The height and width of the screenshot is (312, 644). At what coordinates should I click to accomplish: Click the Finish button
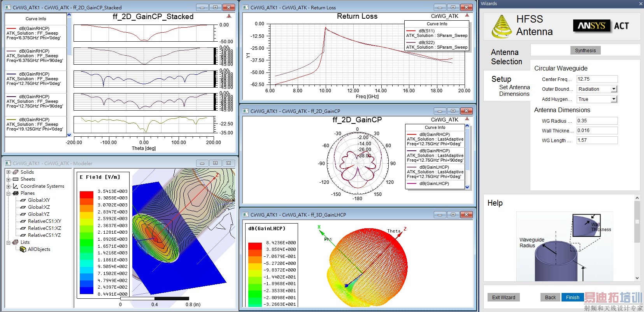(x=572, y=297)
